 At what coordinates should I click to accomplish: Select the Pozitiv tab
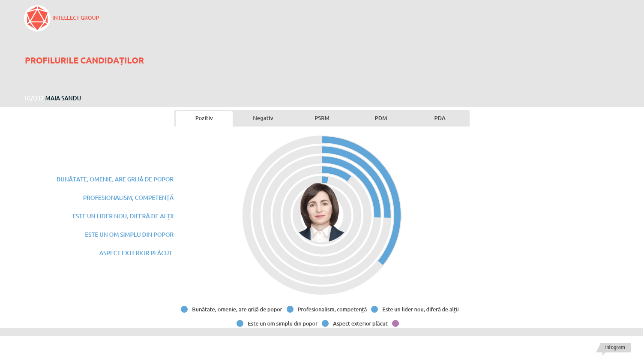click(204, 118)
